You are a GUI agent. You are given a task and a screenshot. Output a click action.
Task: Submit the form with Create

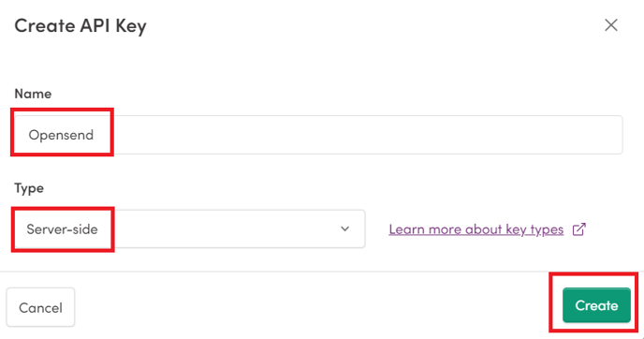coord(596,305)
